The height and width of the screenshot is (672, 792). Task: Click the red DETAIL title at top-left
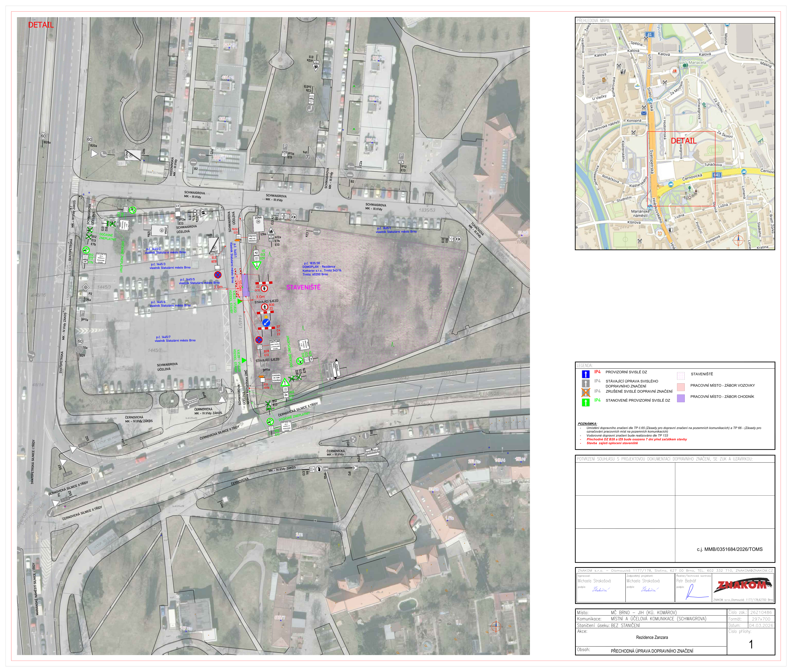(41, 25)
